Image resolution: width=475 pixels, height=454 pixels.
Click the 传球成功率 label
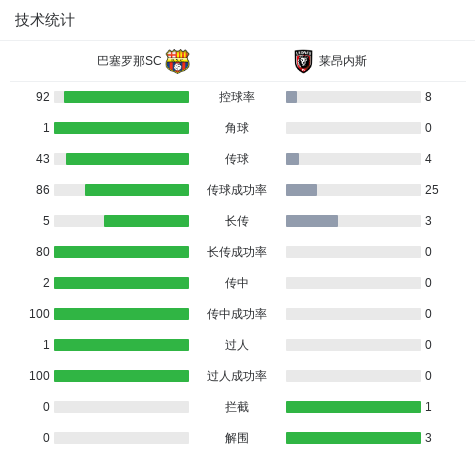237,190
